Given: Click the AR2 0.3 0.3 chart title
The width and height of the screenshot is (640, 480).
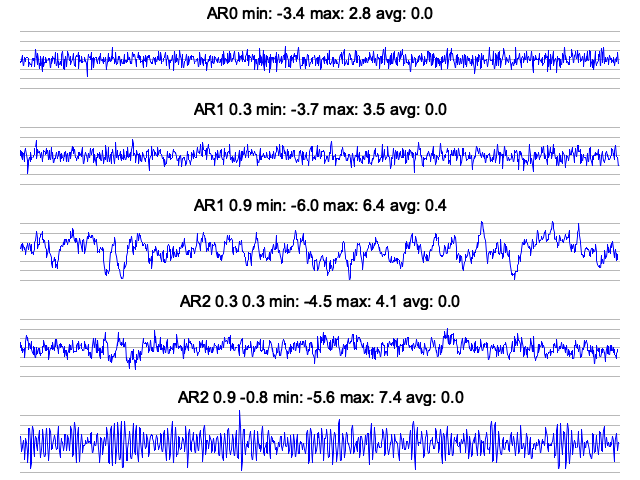Looking at the screenshot, I should click(x=320, y=301).
